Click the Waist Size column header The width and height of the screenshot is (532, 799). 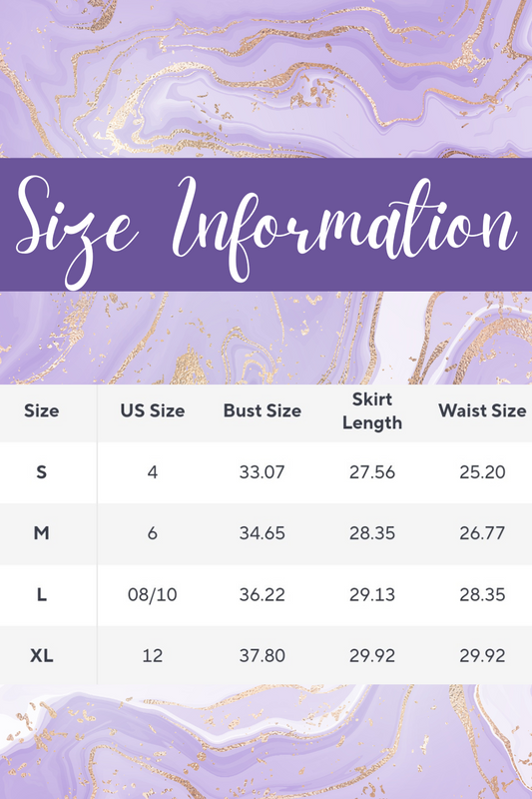(x=482, y=410)
